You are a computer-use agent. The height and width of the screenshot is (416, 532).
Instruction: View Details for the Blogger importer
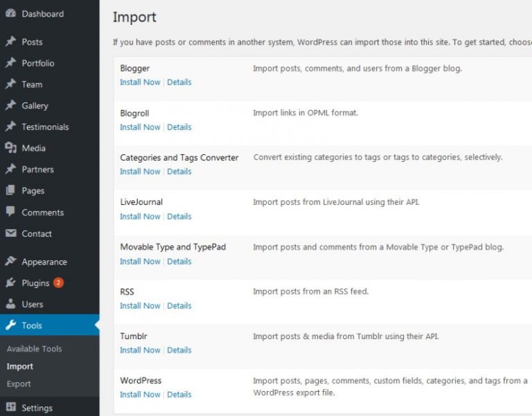tap(179, 82)
